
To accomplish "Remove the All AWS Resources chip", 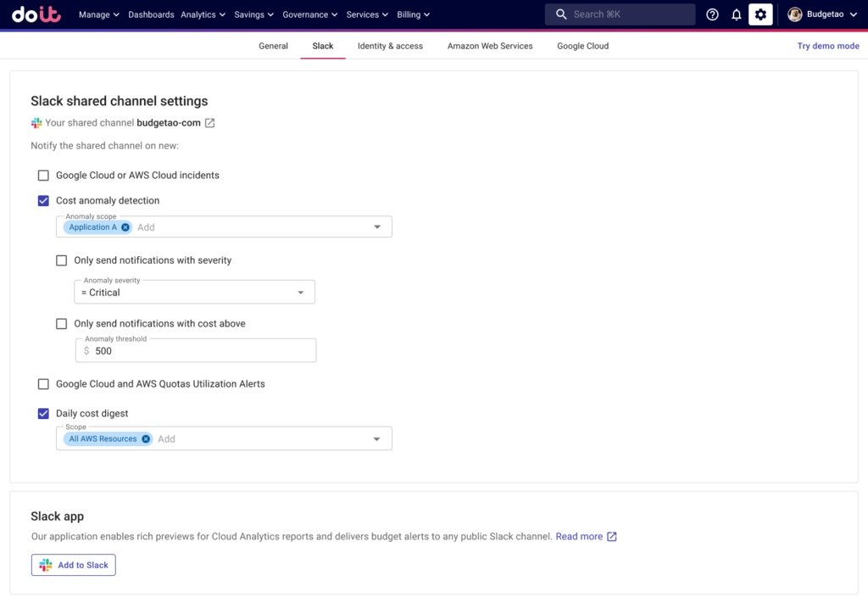I will click(146, 439).
